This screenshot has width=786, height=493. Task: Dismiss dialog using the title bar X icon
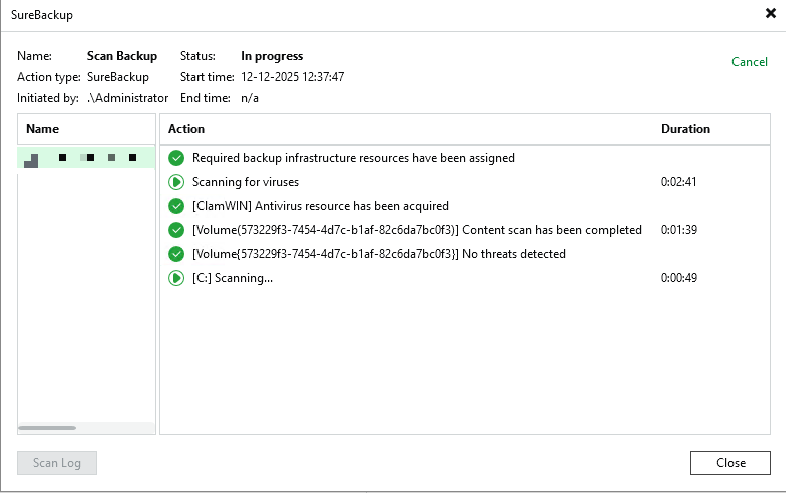point(770,14)
